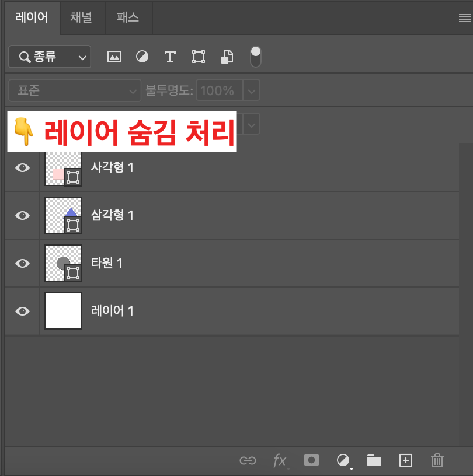
Task: Open the 종류 filter dropdown
Action: (49, 57)
